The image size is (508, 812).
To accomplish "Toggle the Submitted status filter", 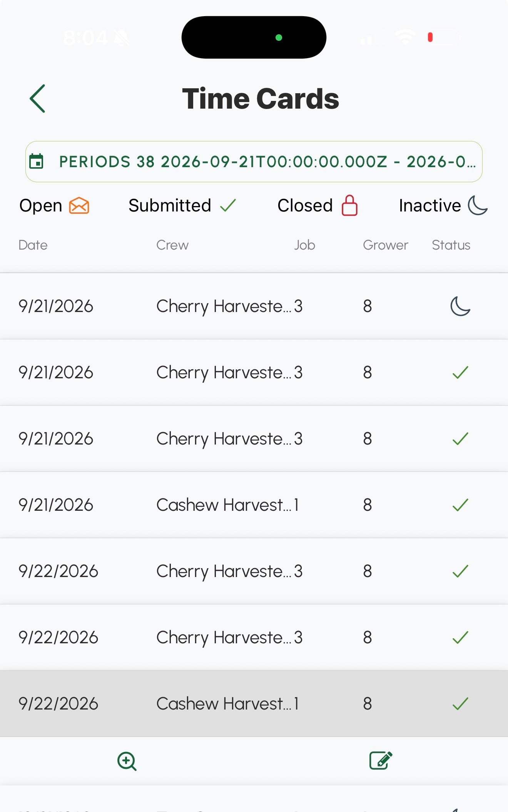I will tap(182, 205).
